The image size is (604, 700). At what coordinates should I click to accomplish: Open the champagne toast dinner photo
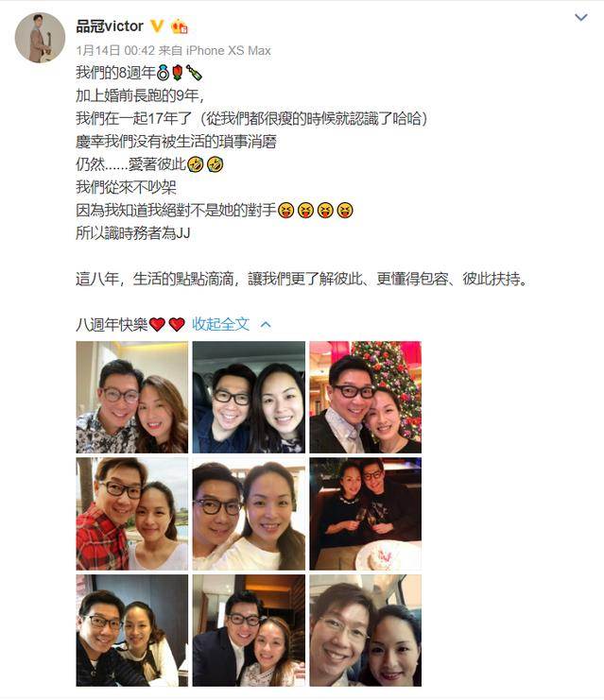(x=366, y=514)
